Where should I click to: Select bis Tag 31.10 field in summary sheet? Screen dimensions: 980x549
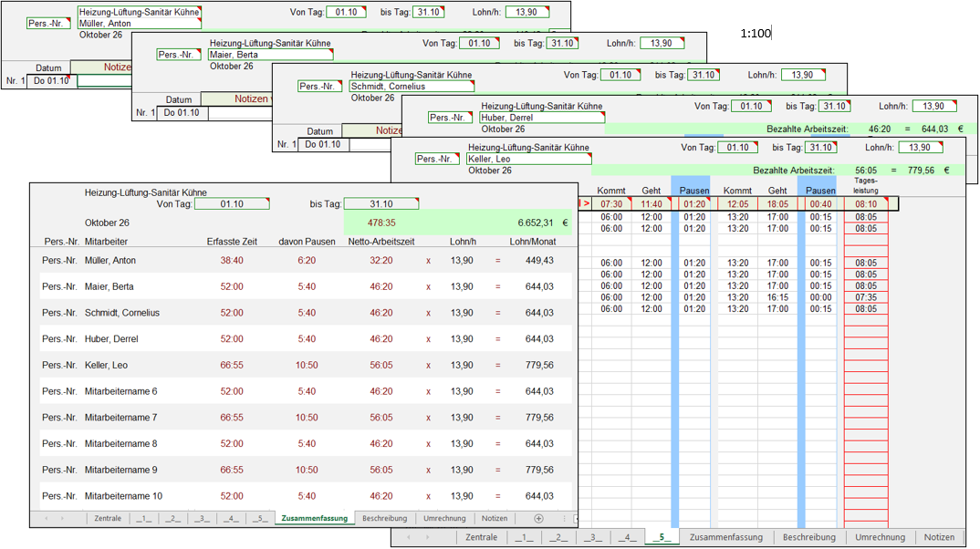coord(381,204)
